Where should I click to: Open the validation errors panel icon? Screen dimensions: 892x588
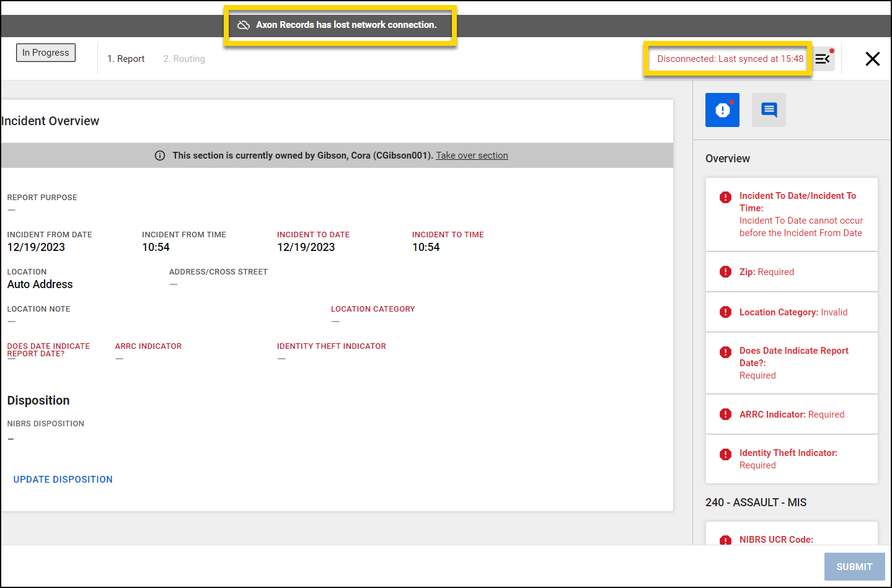point(722,110)
